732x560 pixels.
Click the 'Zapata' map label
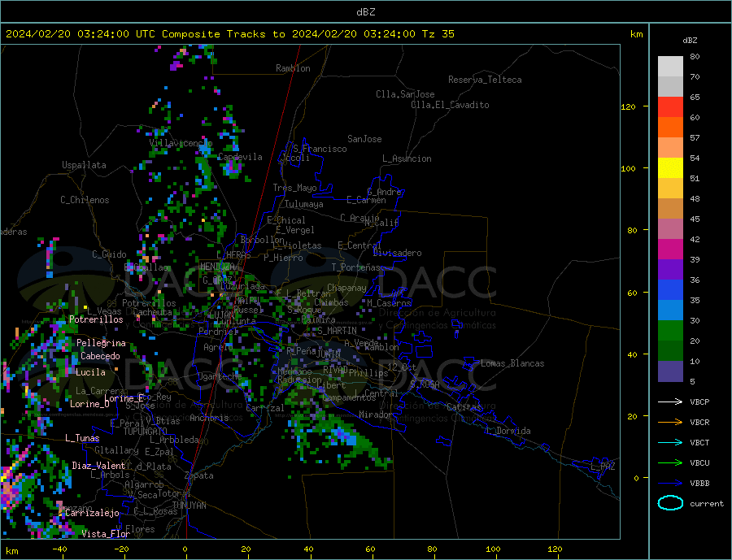pyautogui.click(x=199, y=476)
